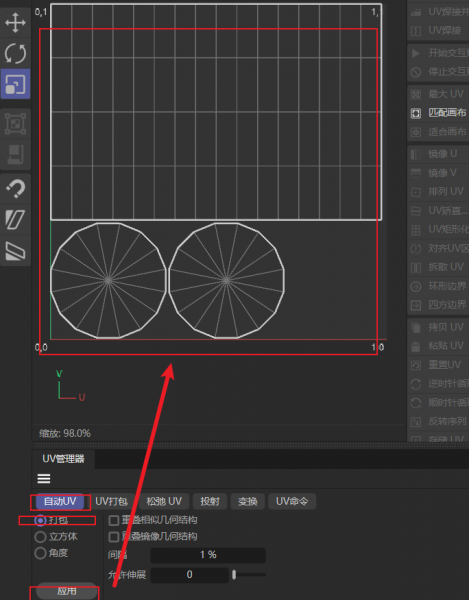Viewport: 469px width, 600px height.
Task: Click the active Scale tool icon
Action: [x=15, y=84]
